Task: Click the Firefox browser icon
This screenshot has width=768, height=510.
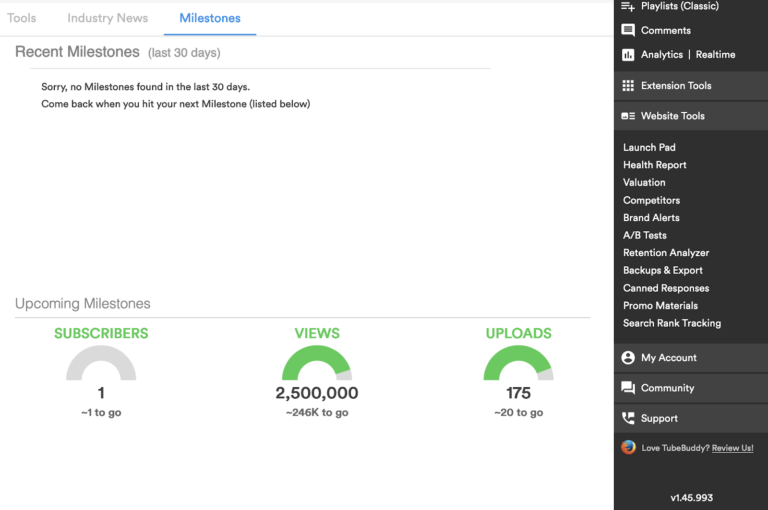Action: tap(628, 447)
